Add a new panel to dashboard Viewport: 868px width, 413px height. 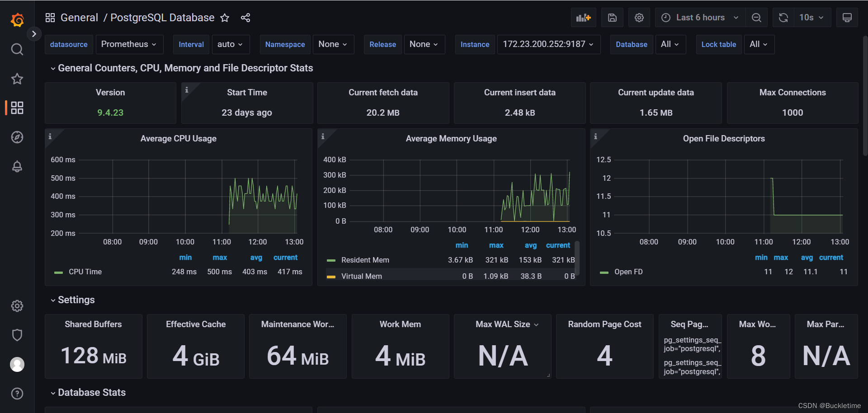pyautogui.click(x=584, y=18)
